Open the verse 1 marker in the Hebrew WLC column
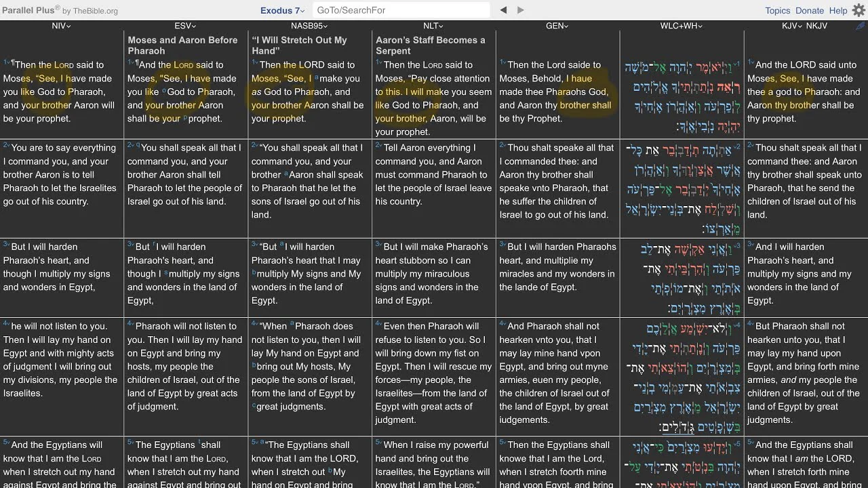 pyautogui.click(x=736, y=65)
